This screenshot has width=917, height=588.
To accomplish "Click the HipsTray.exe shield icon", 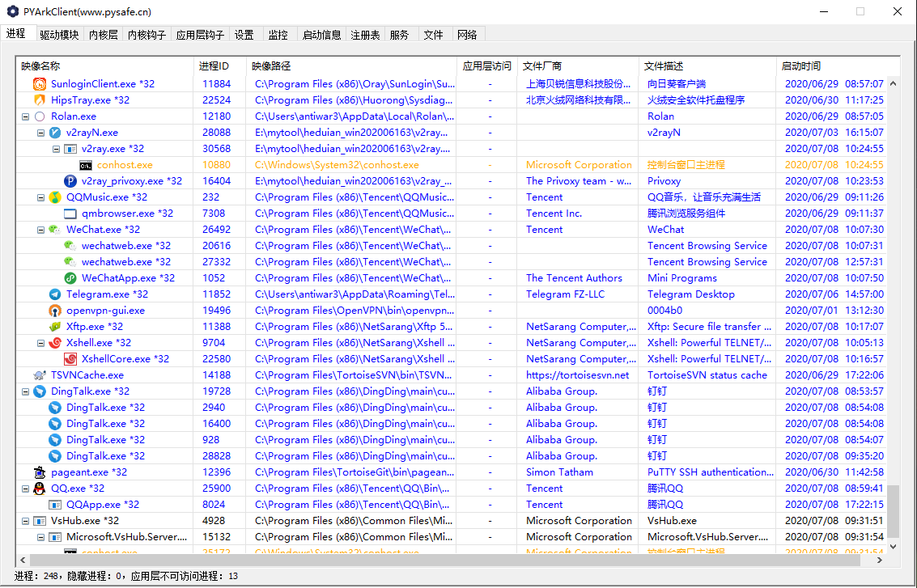I will pos(39,100).
